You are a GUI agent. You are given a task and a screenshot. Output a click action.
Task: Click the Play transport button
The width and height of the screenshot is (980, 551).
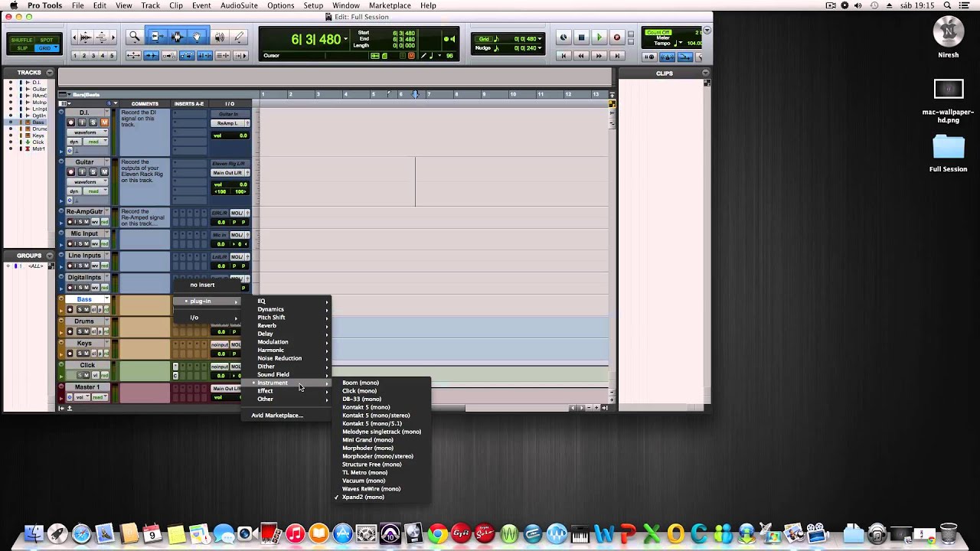[599, 37]
